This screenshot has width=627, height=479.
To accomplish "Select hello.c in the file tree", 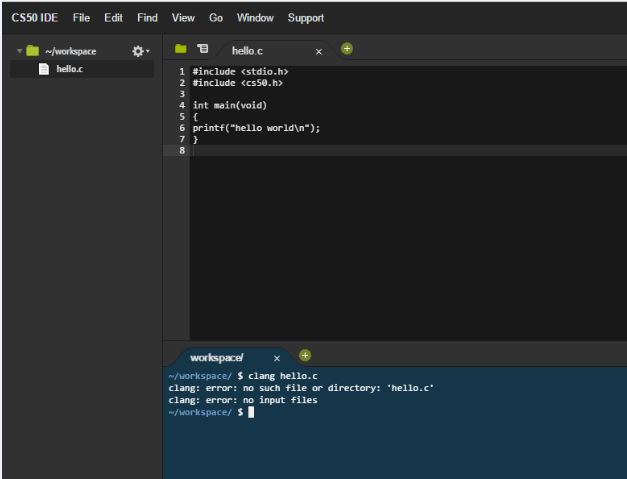I will pyautogui.click(x=82, y=69).
